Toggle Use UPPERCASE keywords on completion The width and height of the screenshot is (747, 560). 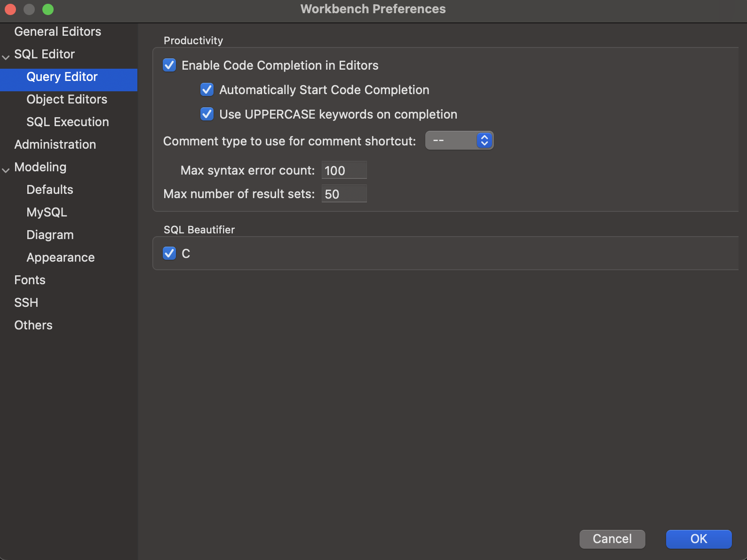click(207, 114)
